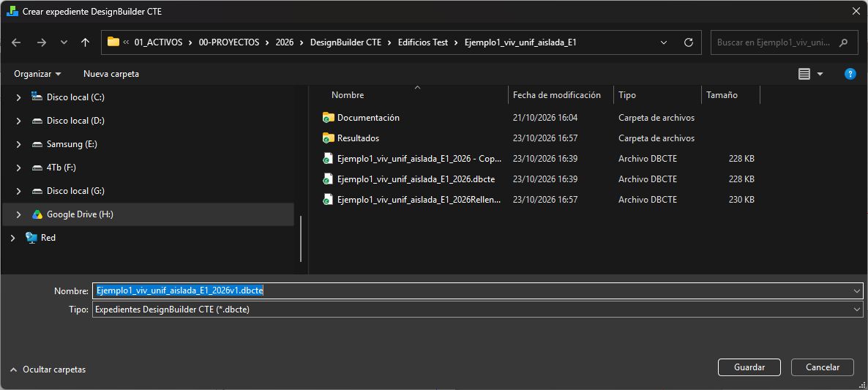Create a Nueva carpeta
Screen dimensions: 868x390
point(111,74)
